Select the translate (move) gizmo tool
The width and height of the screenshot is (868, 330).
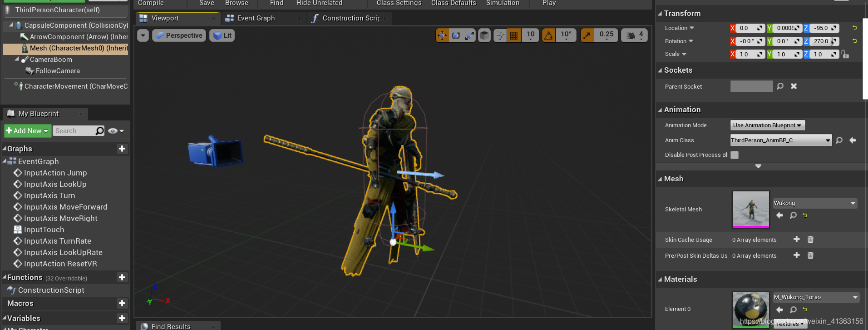coord(442,35)
